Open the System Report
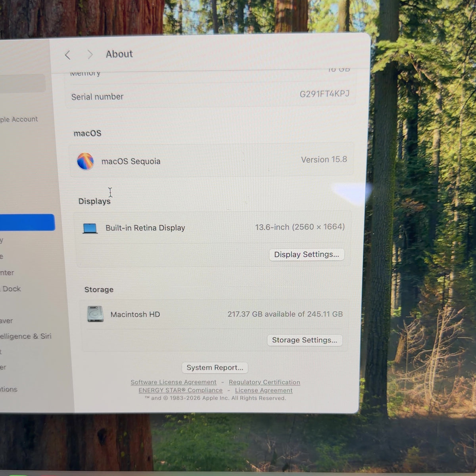The width and height of the screenshot is (476, 476). (x=215, y=368)
